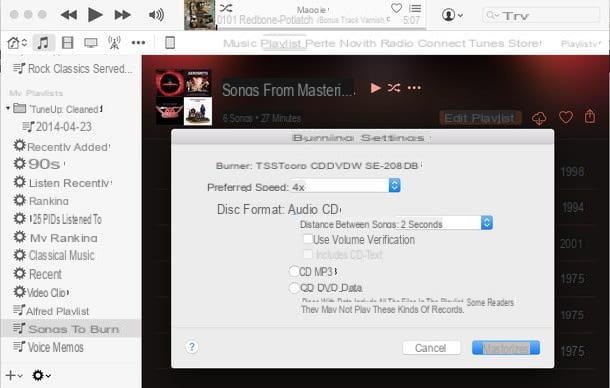Select Songs To Burn playlist
Screen dimensions: 610x388
click(71, 329)
